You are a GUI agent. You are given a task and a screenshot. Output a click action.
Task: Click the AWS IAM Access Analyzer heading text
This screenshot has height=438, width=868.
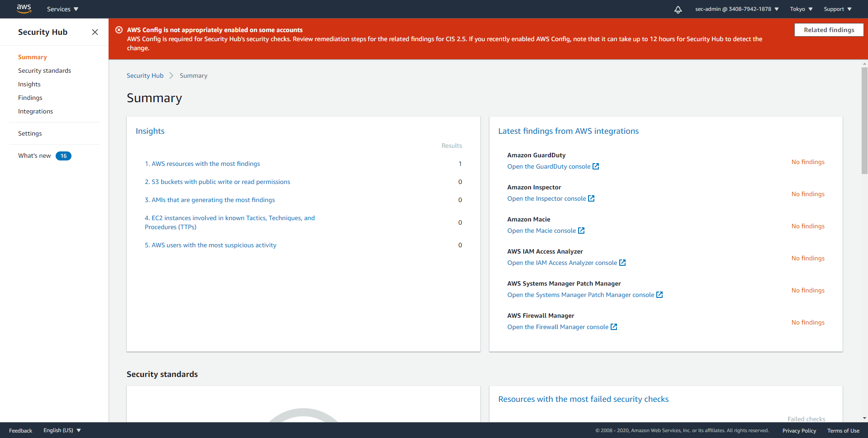tap(545, 251)
